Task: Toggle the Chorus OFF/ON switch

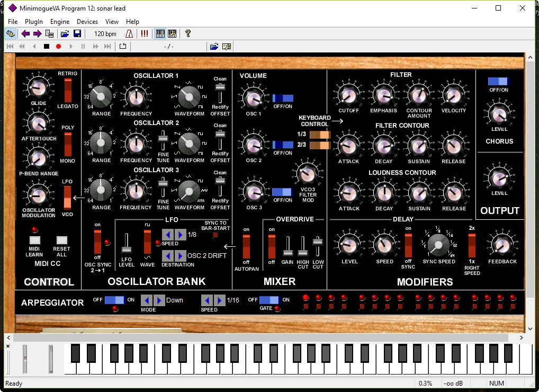Action: click(498, 82)
